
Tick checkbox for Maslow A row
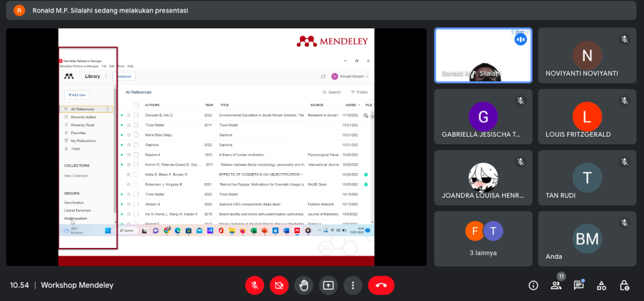coord(136,155)
